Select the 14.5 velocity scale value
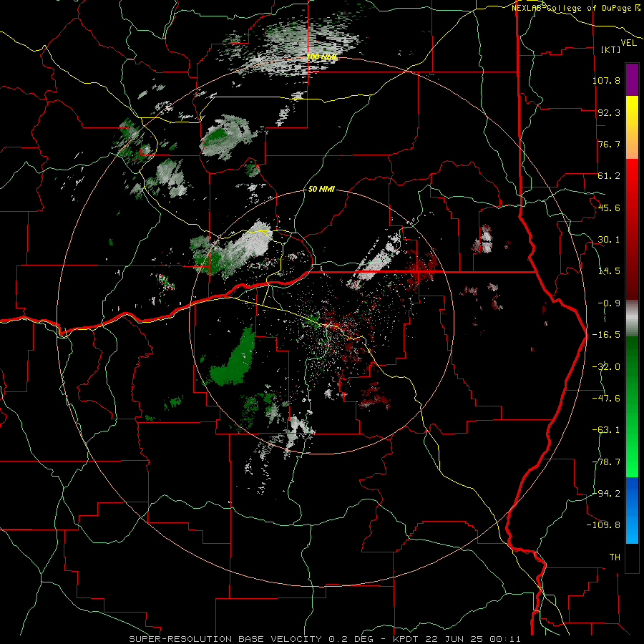The height and width of the screenshot is (644, 644). [609, 271]
